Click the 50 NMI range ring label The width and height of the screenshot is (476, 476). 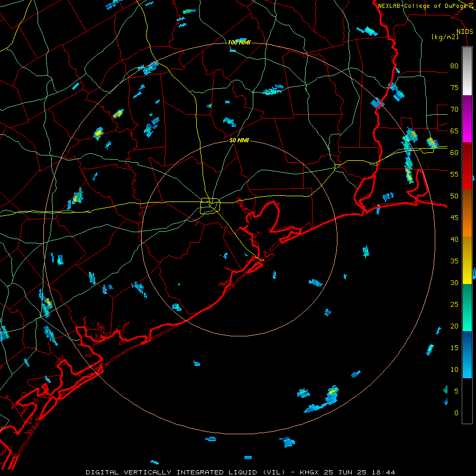[x=239, y=140]
